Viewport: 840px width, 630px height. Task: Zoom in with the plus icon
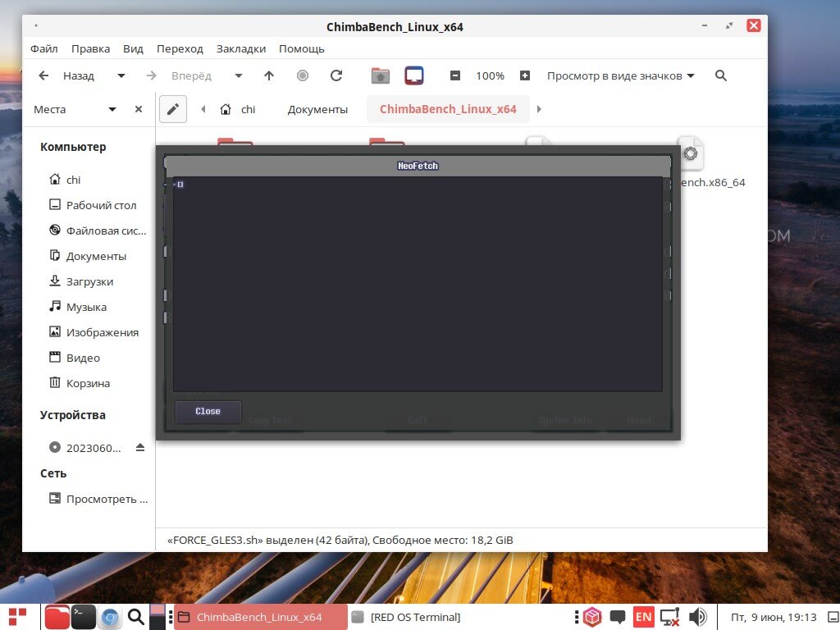coord(525,75)
